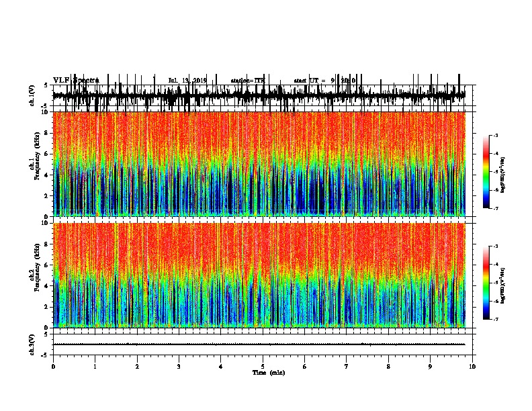Viewport: 532px width, 411px height.
Task: Click the "station=ITK" label
Action: coord(248,81)
